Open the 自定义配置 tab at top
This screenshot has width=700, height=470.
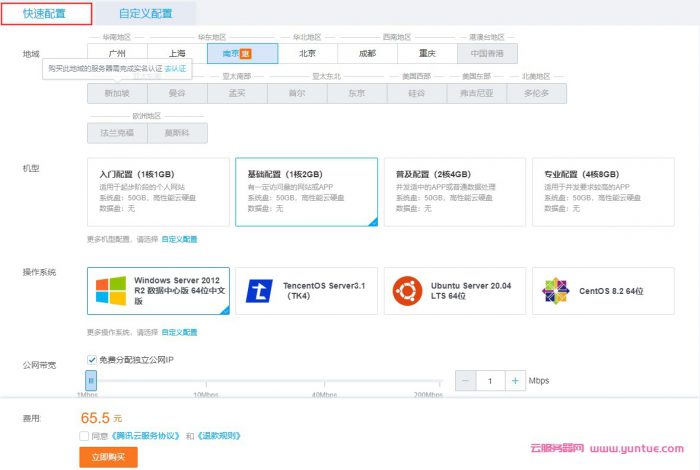coord(145,13)
